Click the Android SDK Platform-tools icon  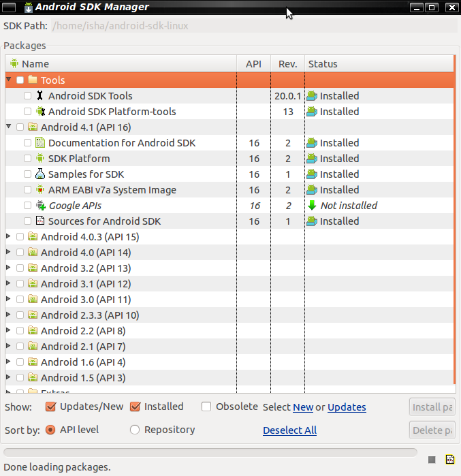[40, 112]
